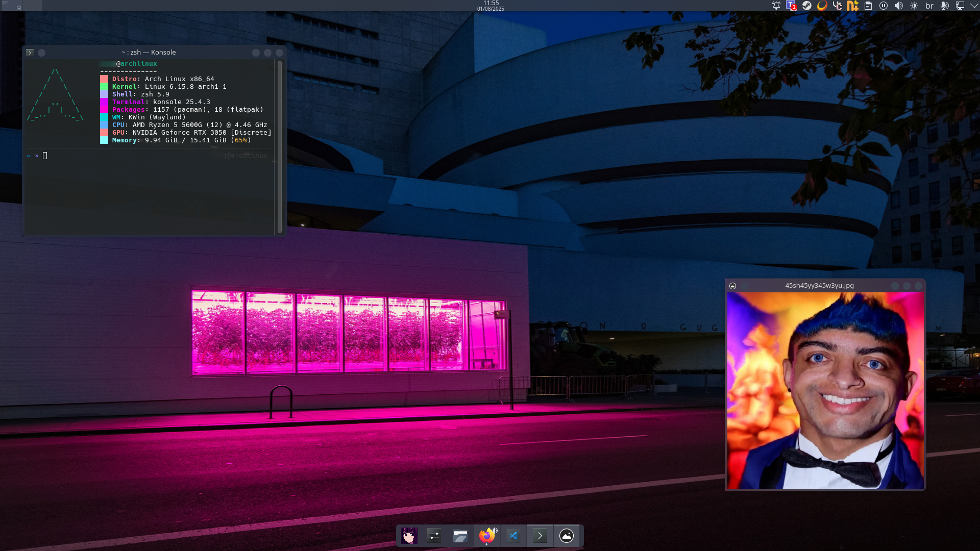The height and width of the screenshot is (551, 980).
Task: Click the clock showing 11:55
Action: 491,6
